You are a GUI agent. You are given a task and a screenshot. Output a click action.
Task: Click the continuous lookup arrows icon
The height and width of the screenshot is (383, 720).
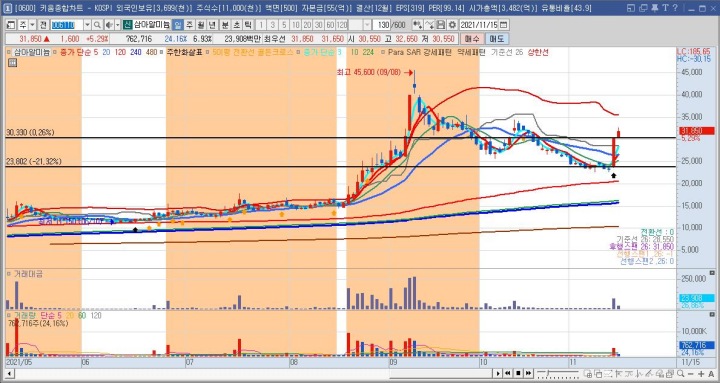417,25
